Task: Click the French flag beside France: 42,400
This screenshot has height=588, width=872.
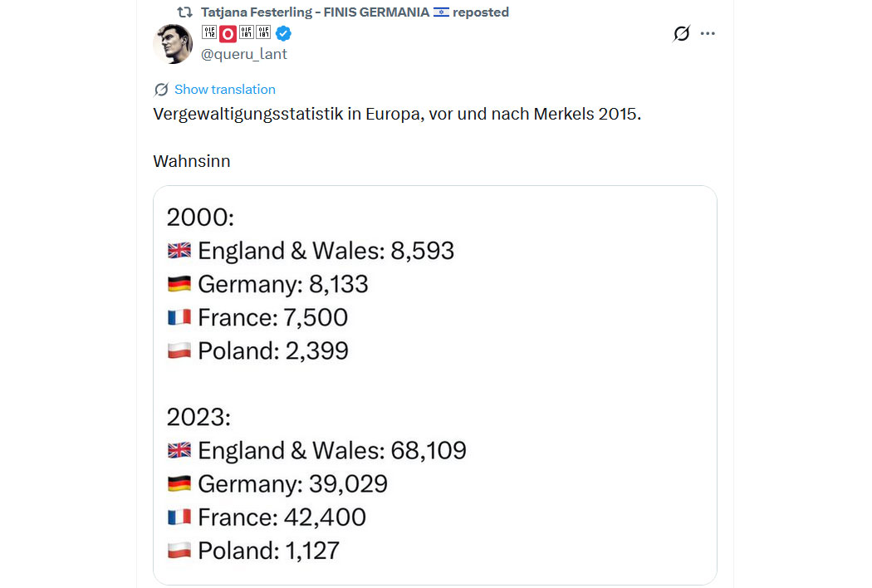Action: pyautogui.click(x=179, y=517)
